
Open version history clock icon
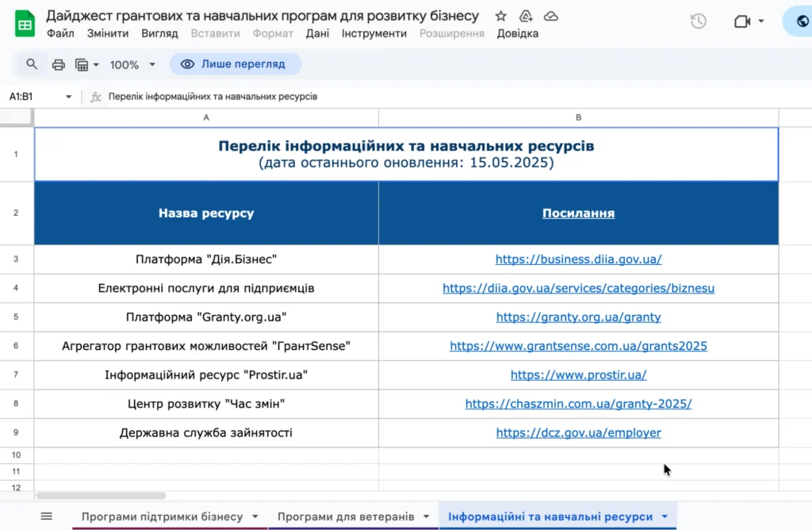click(698, 21)
